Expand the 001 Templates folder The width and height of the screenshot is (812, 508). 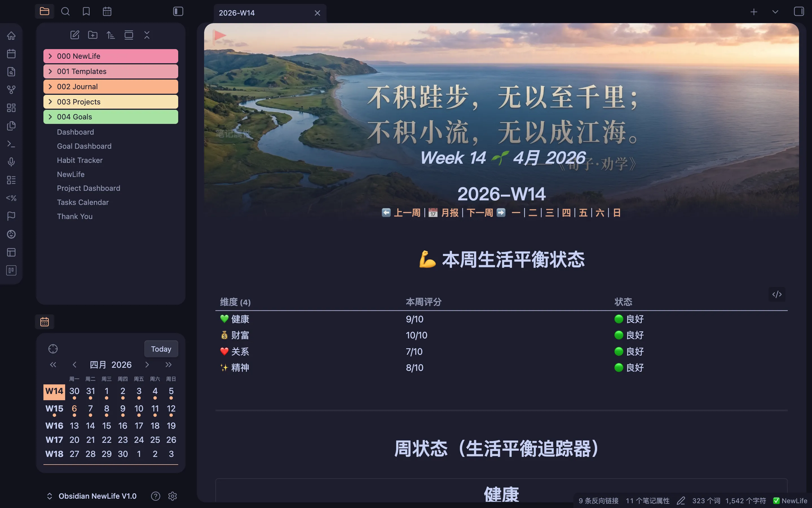[111, 71]
